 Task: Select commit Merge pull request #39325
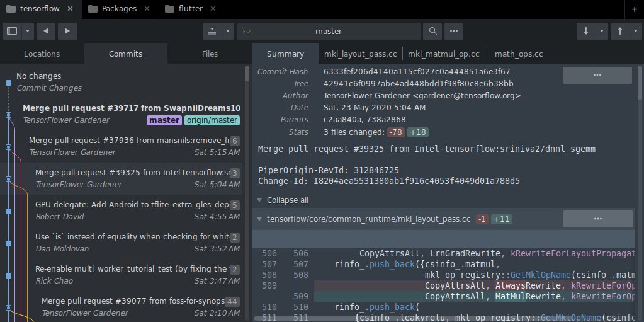122,178
